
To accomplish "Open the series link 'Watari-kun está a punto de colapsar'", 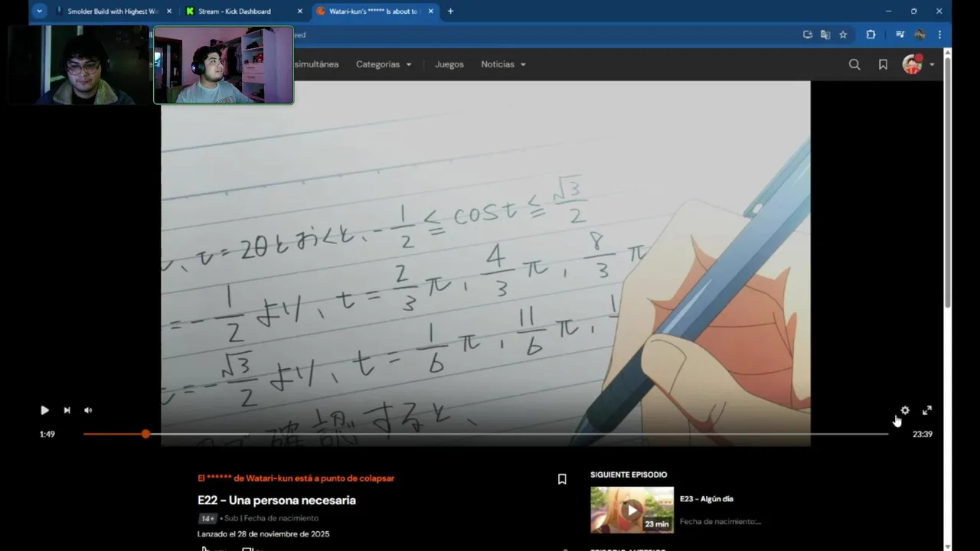I will (x=296, y=478).
